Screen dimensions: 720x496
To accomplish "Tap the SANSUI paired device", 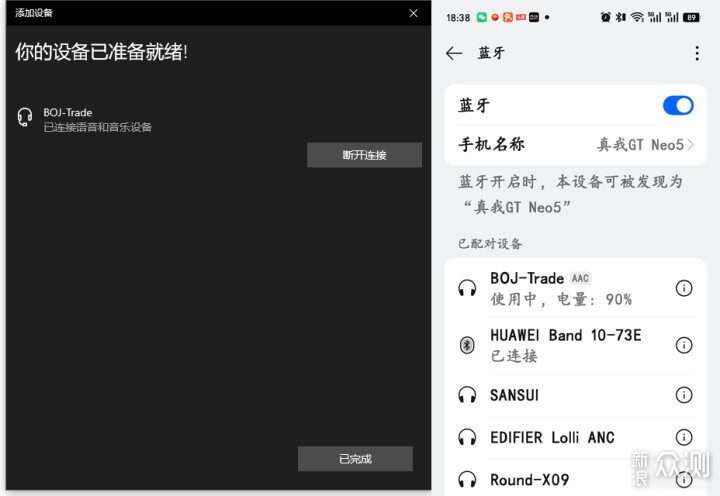I will (575, 395).
